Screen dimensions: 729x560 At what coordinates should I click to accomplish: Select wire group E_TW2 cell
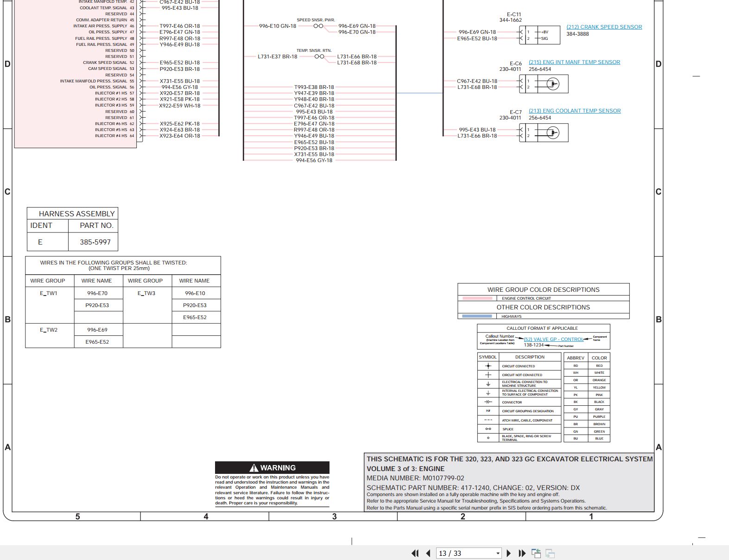point(49,330)
